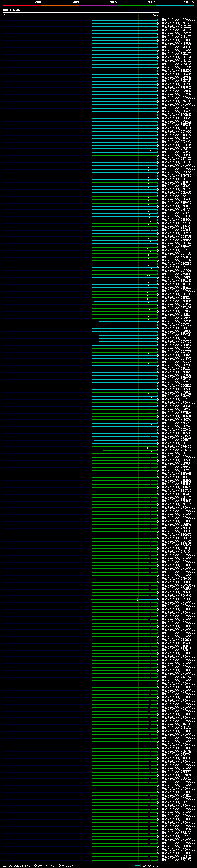Screen dimensions: 197x868
Task: Click the purple ~60% identity legend segment
Action: coord(99,6)
